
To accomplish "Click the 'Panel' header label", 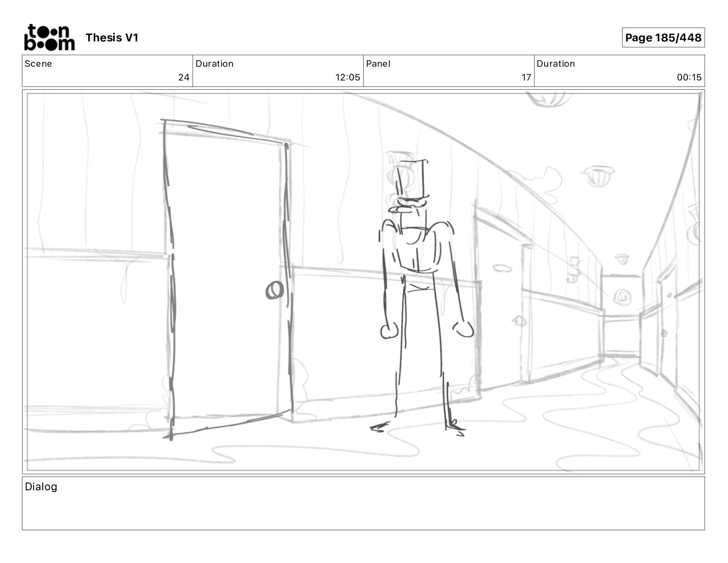I will 378,64.
